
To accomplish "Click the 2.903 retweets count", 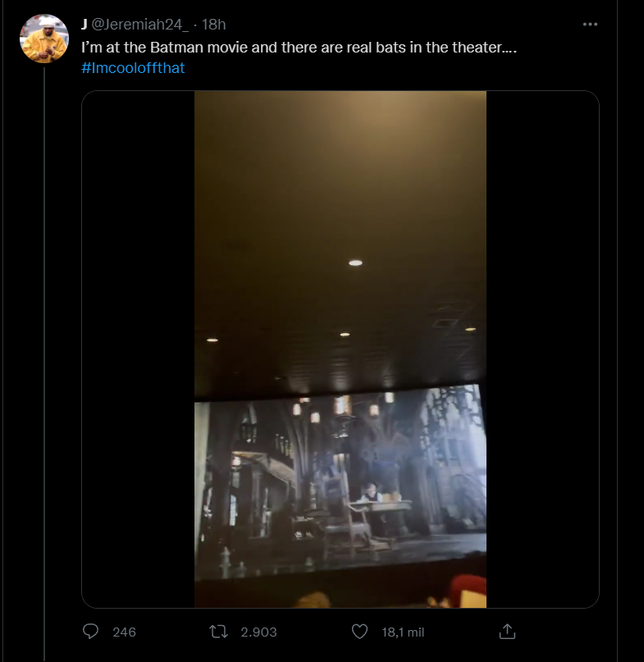I will (258, 632).
